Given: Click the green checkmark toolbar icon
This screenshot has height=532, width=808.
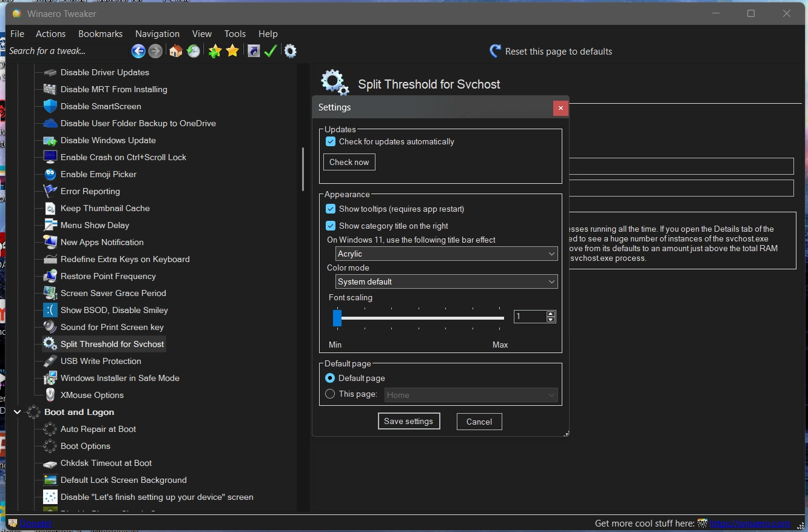Looking at the screenshot, I should 271,51.
